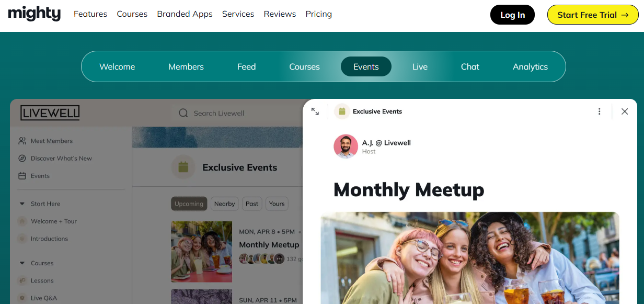Viewport: 644px width, 304px height.
Task: Click the search magnifier icon in Livewell
Action: 183,113
